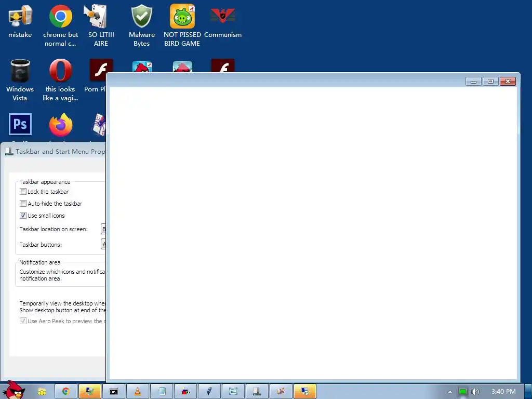Viewport: 532px width, 399px height.
Task: Uncheck the "Use small icons" checkbox
Action: click(x=23, y=216)
